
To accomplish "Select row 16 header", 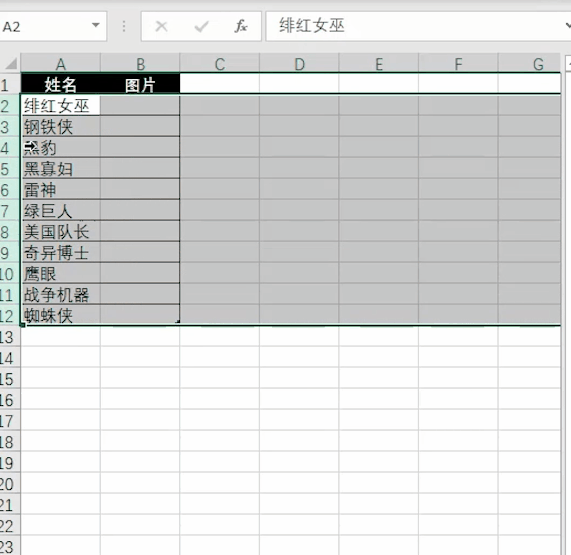I will (x=9, y=400).
